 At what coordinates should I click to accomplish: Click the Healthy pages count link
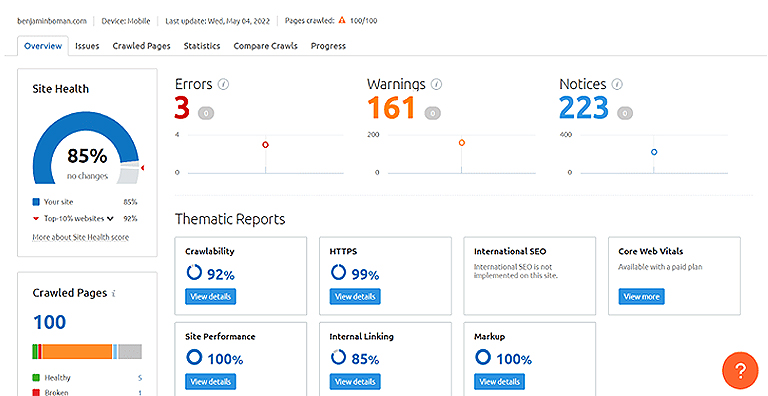140,378
